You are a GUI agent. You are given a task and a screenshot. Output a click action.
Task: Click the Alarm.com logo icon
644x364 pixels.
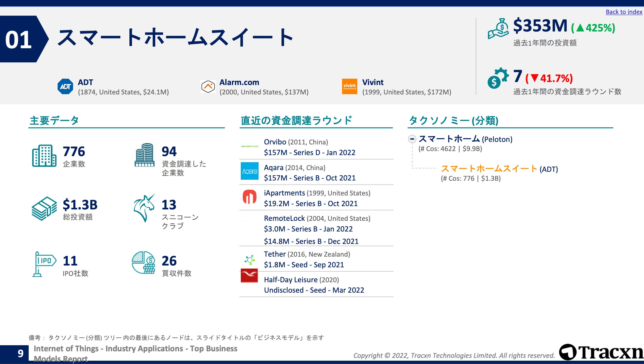208,87
